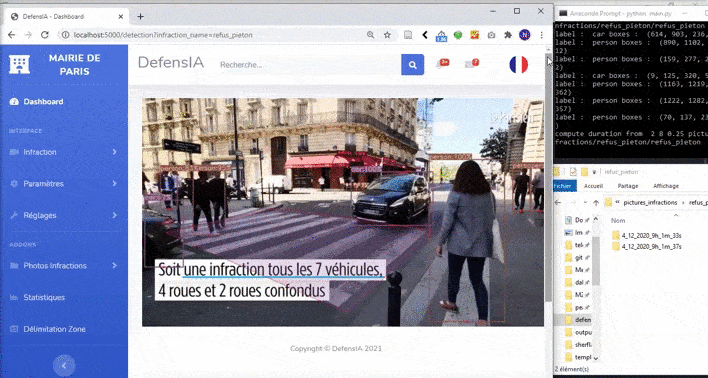The height and width of the screenshot is (378, 708).
Task: Select the git pinned folder in Explorer
Action: [578, 257]
